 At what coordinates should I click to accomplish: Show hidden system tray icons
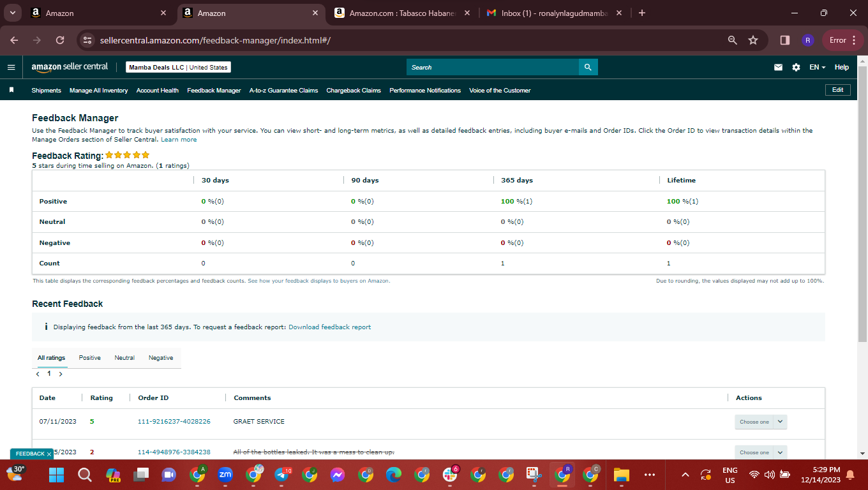click(685, 475)
